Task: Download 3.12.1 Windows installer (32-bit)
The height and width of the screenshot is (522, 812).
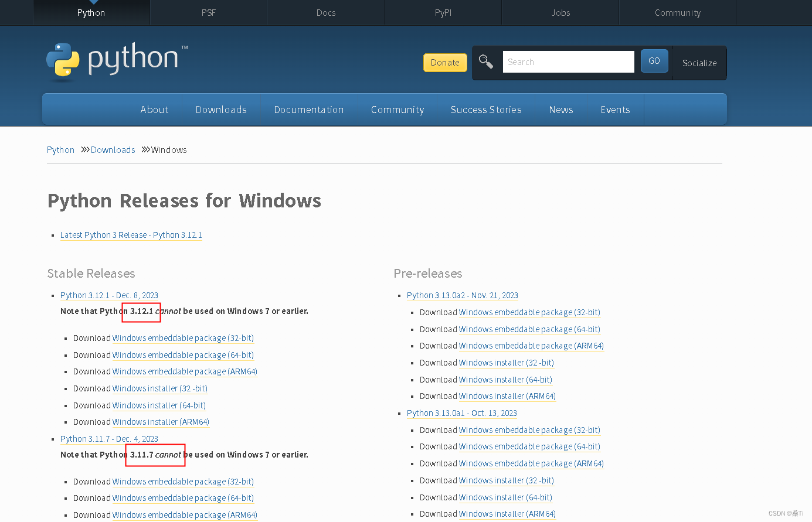Action: coord(160,388)
